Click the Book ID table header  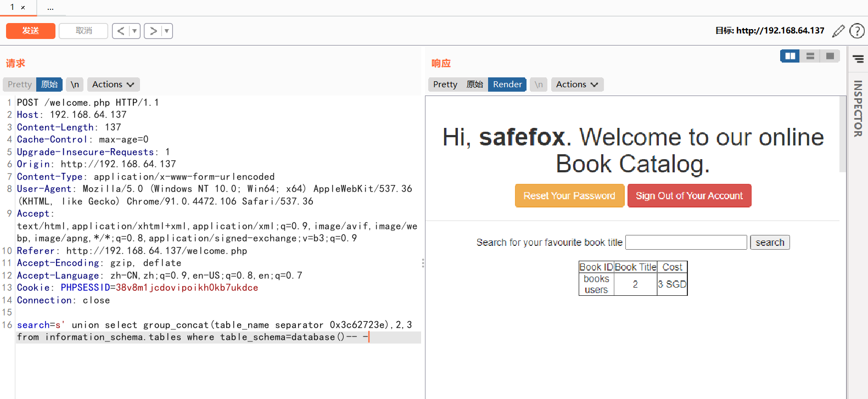click(x=596, y=267)
